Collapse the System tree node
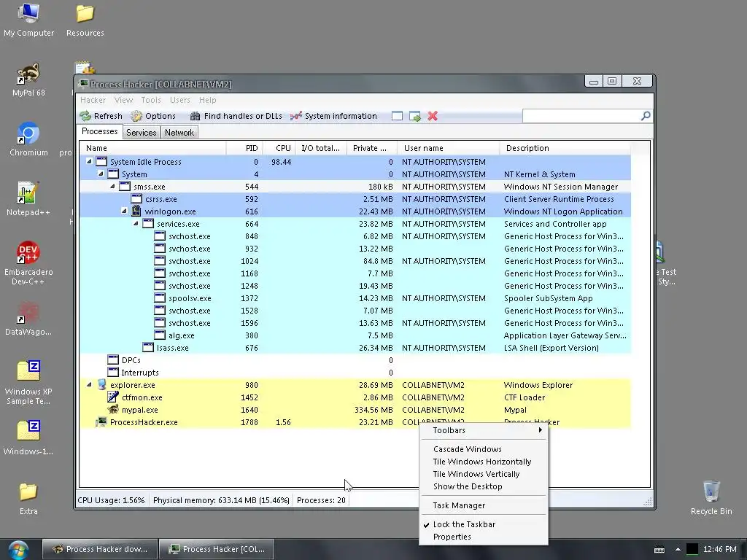The height and width of the screenshot is (560, 747). pos(101,174)
